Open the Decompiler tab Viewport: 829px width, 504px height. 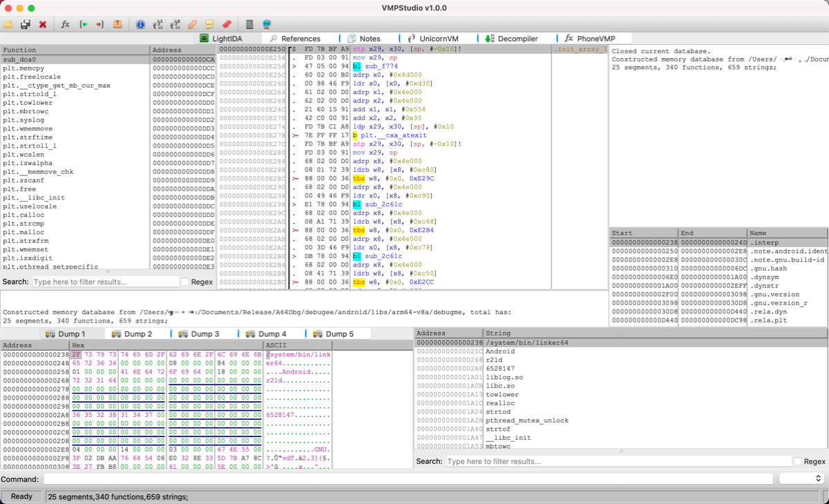tap(511, 39)
